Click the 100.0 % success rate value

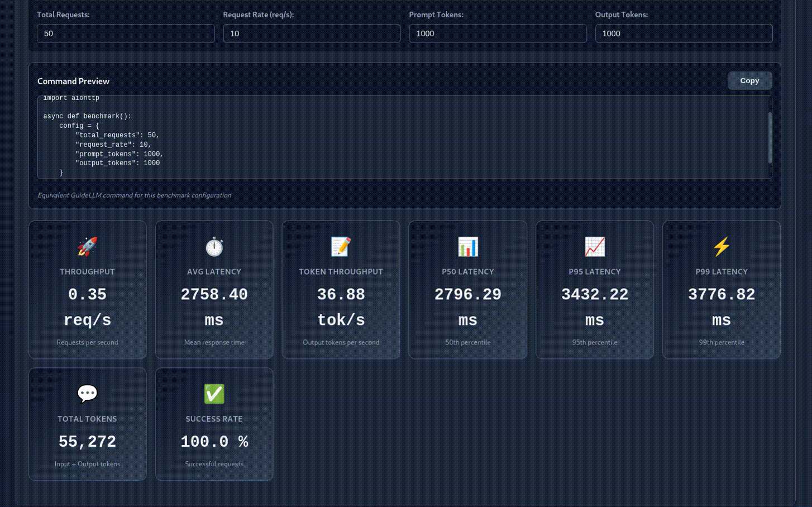214,442
